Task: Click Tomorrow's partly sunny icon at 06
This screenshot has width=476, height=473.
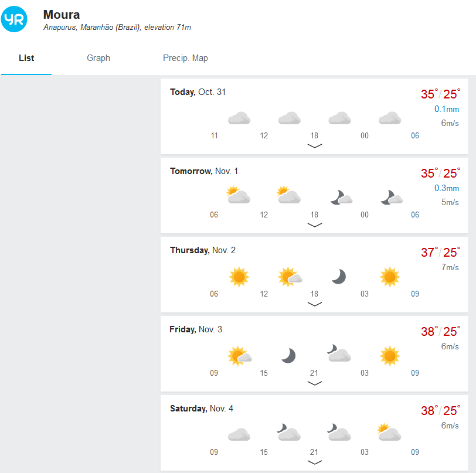Action: click(239, 195)
